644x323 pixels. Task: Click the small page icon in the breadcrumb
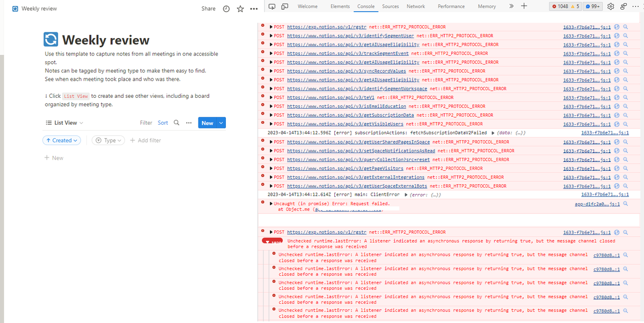pos(15,9)
